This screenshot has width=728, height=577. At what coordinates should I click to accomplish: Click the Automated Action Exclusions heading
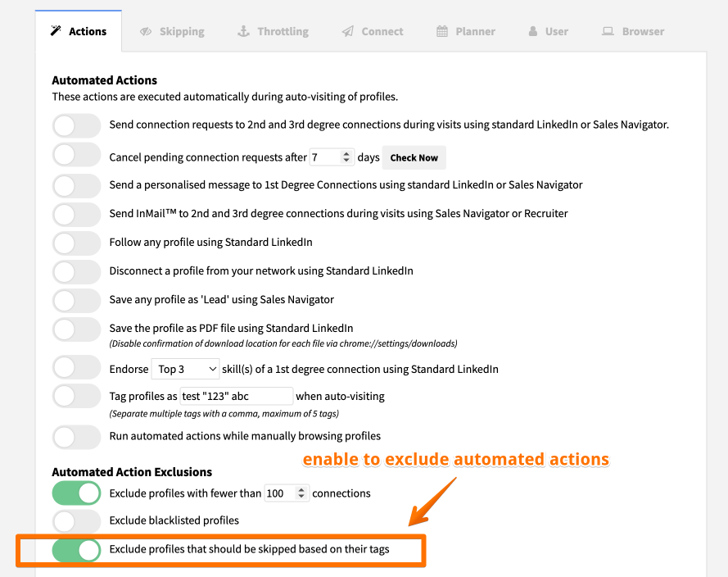point(132,472)
